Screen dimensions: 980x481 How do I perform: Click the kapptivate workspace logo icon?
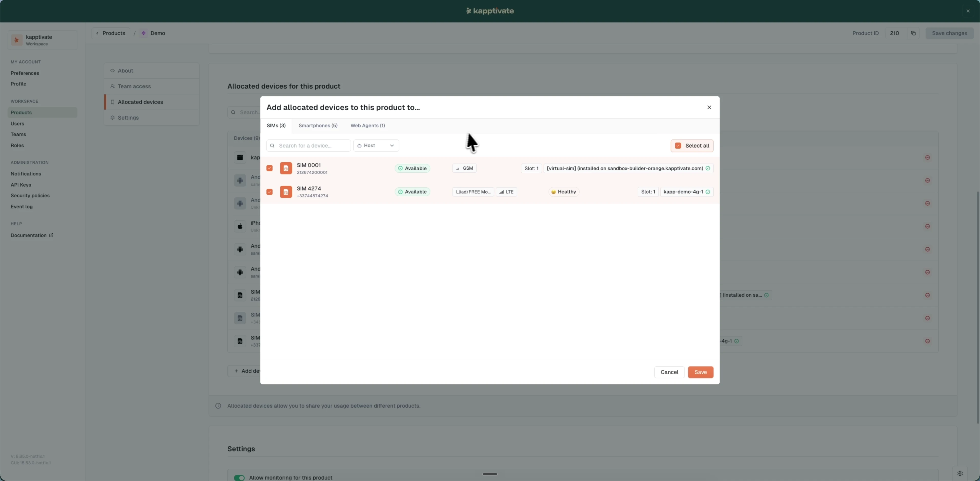pos(17,40)
